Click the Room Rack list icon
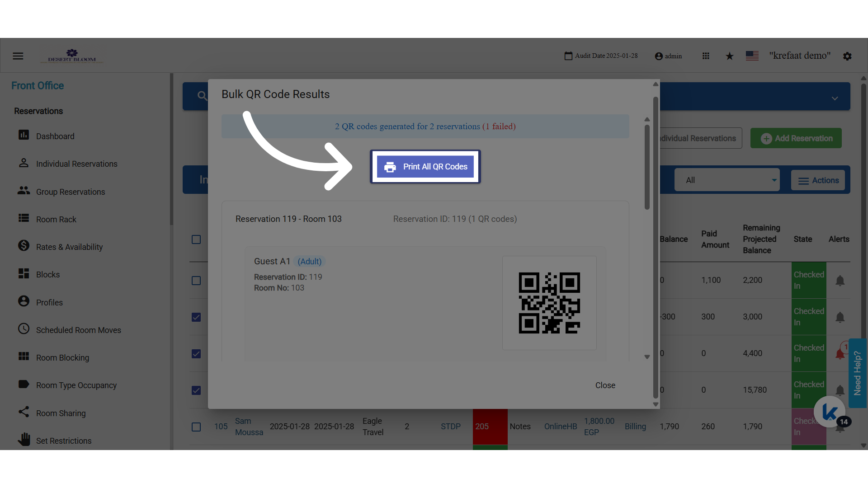 point(24,218)
